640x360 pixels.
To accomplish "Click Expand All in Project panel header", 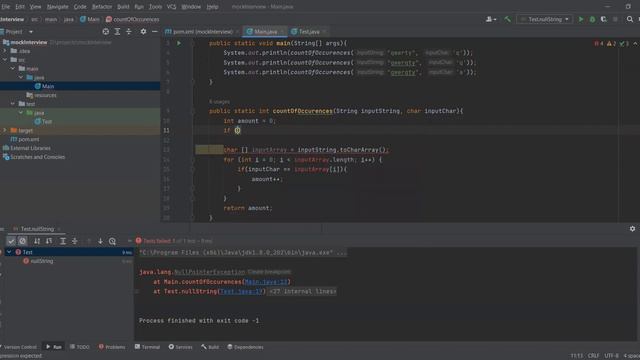I will click(118, 31).
